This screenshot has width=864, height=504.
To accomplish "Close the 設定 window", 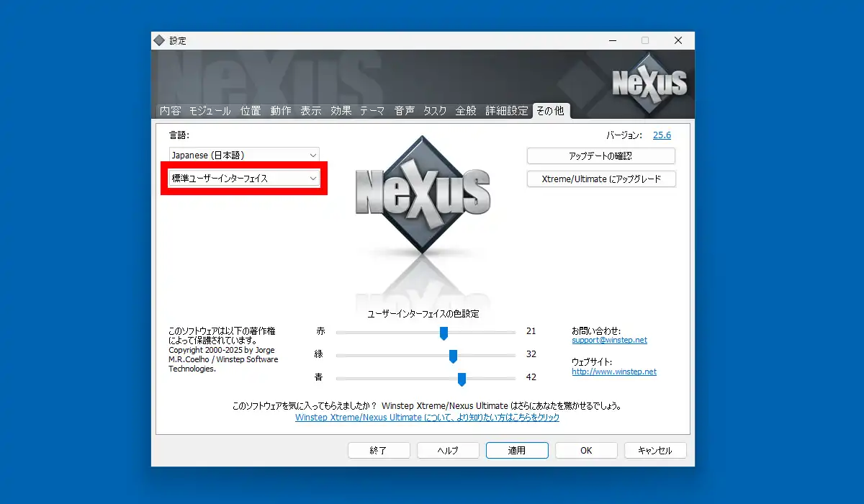I will (678, 40).
